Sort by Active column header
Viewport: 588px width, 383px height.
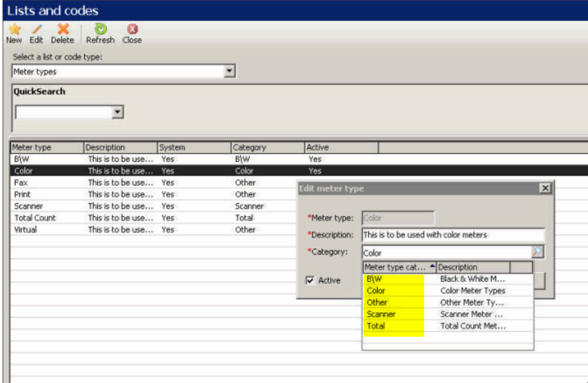(x=342, y=148)
